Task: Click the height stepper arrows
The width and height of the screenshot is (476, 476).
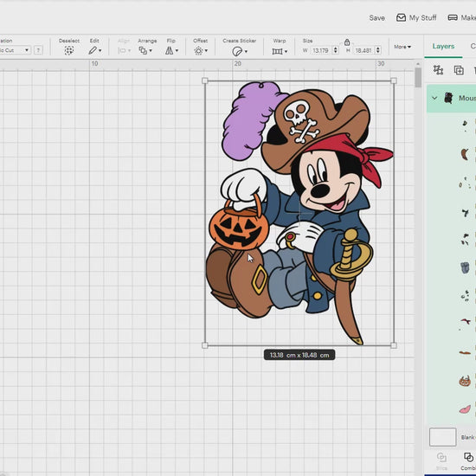Action: pyautogui.click(x=378, y=50)
